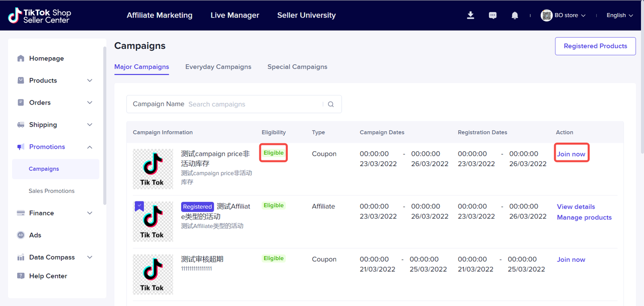Open the chat messages icon
The width and height of the screenshot is (644, 306).
pyautogui.click(x=493, y=16)
